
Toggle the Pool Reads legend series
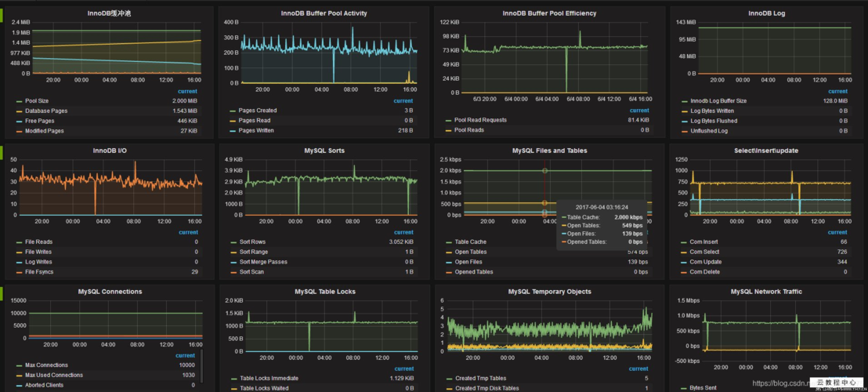point(469,130)
